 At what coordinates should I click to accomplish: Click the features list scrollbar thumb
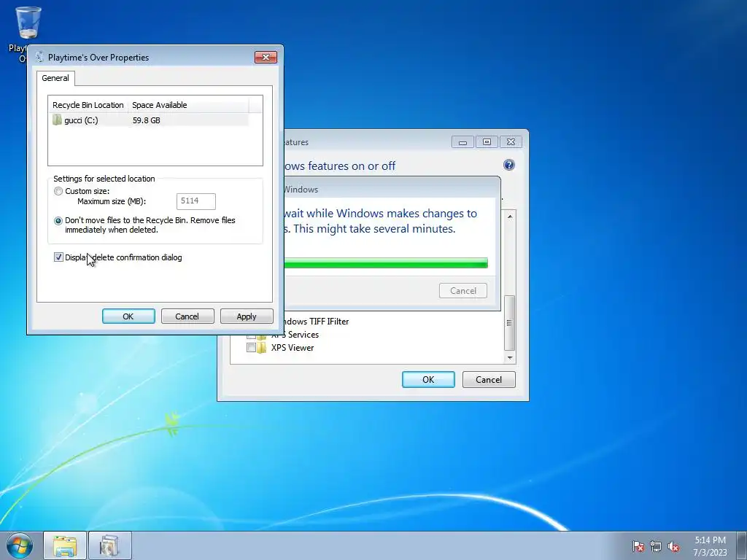pyautogui.click(x=509, y=323)
